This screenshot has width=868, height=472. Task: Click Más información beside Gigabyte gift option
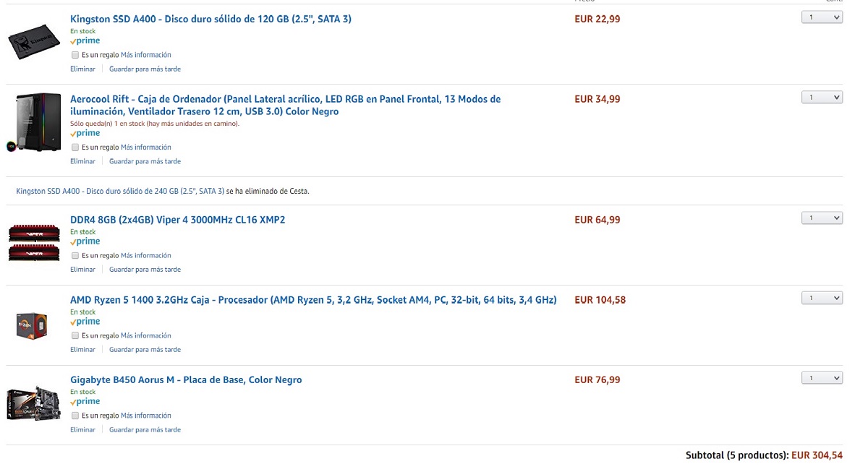[x=145, y=416]
